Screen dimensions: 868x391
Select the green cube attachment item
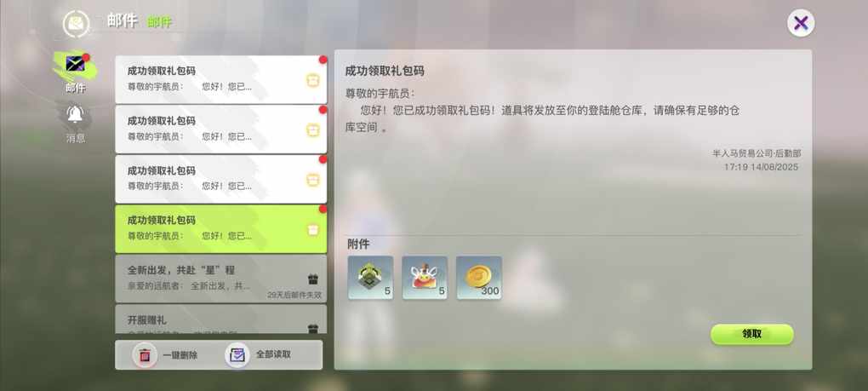point(370,278)
